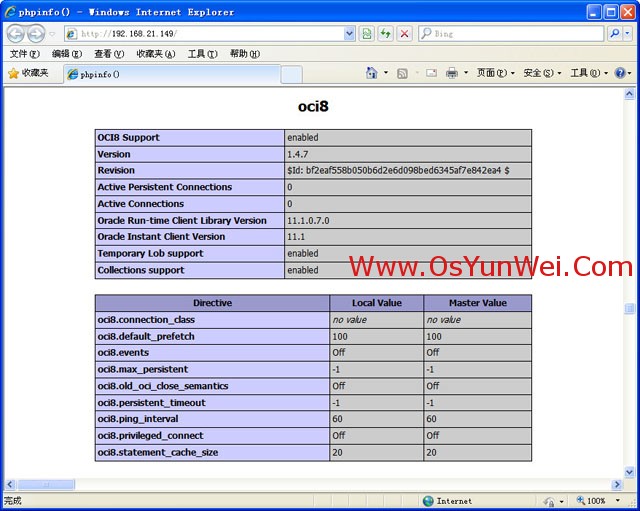640x511 pixels.
Task: Open the 收藏夹 favorites star button
Action: [x=28, y=73]
